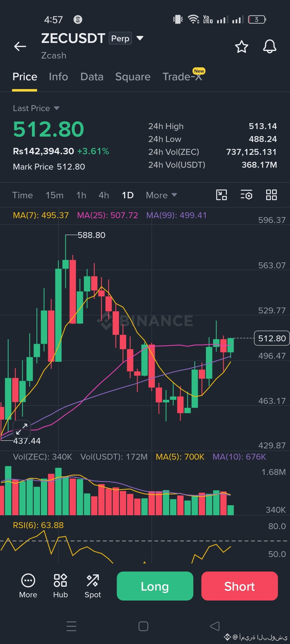The width and height of the screenshot is (290, 644).
Task: Select 1D chart interval
Action: click(x=128, y=195)
